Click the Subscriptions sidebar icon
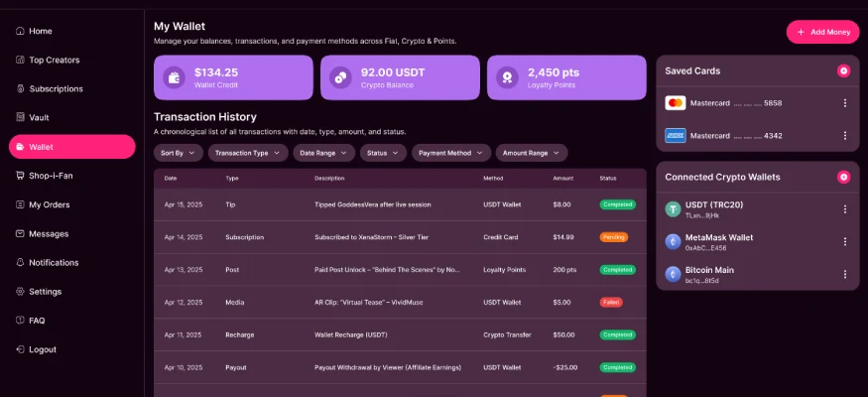The width and height of the screenshot is (868, 397). pyautogui.click(x=20, y=88)
